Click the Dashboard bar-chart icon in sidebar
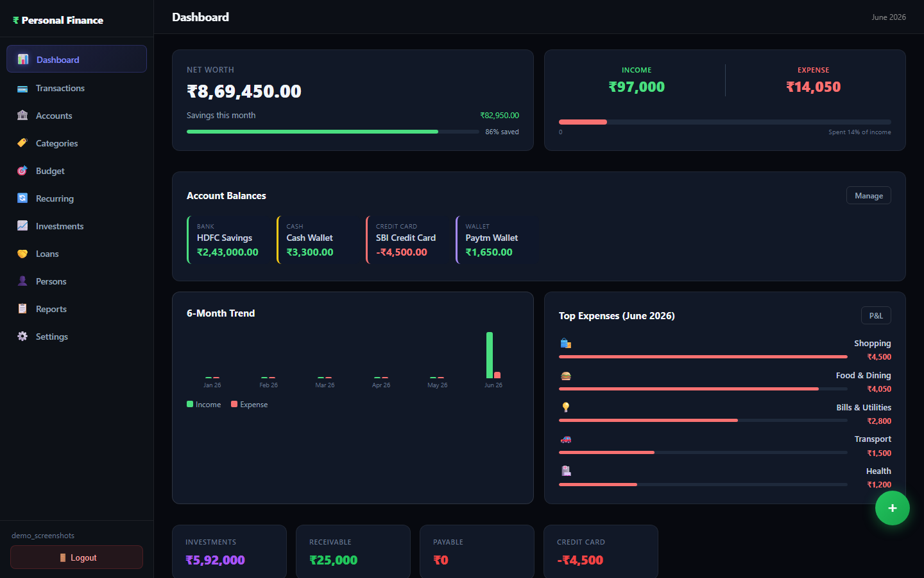Image resolution: width=924 pixels, height=578 pixels. (x=23, y=59)
